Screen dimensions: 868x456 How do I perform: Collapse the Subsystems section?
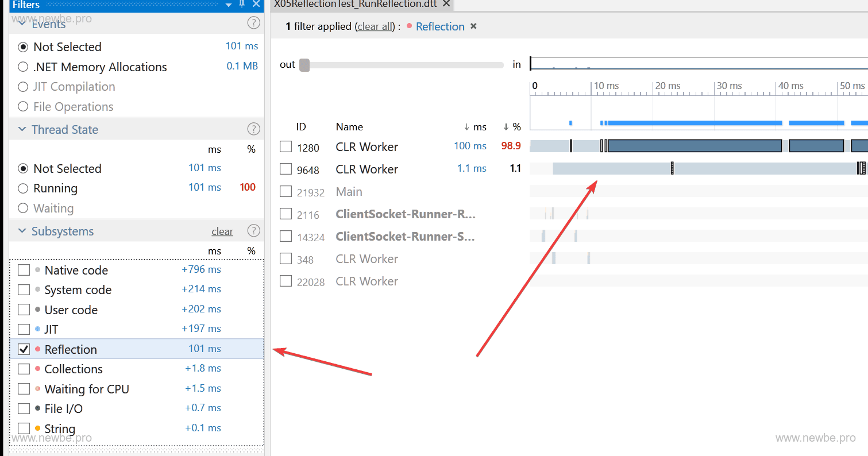click(22, 231)
